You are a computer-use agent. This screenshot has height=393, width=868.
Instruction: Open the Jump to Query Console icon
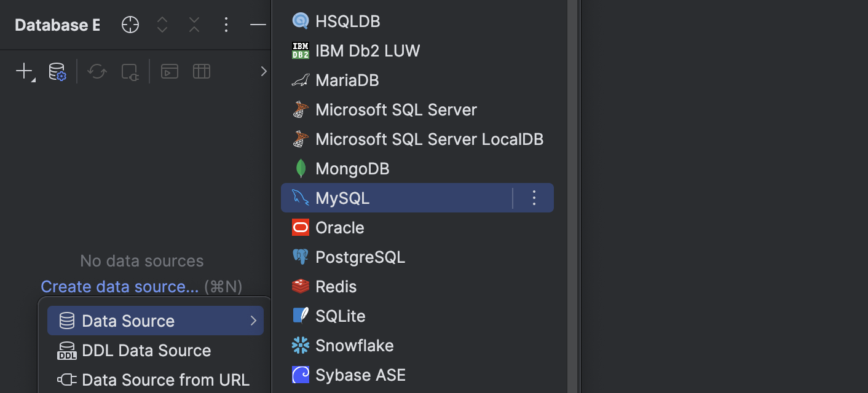tap(169, 71)
